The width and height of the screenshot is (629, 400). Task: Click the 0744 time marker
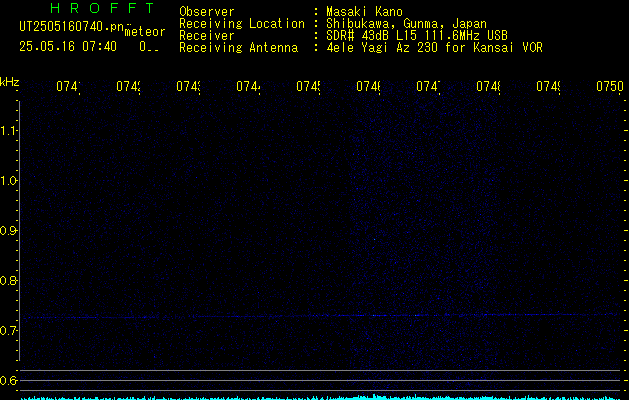[x=248, y=86]
